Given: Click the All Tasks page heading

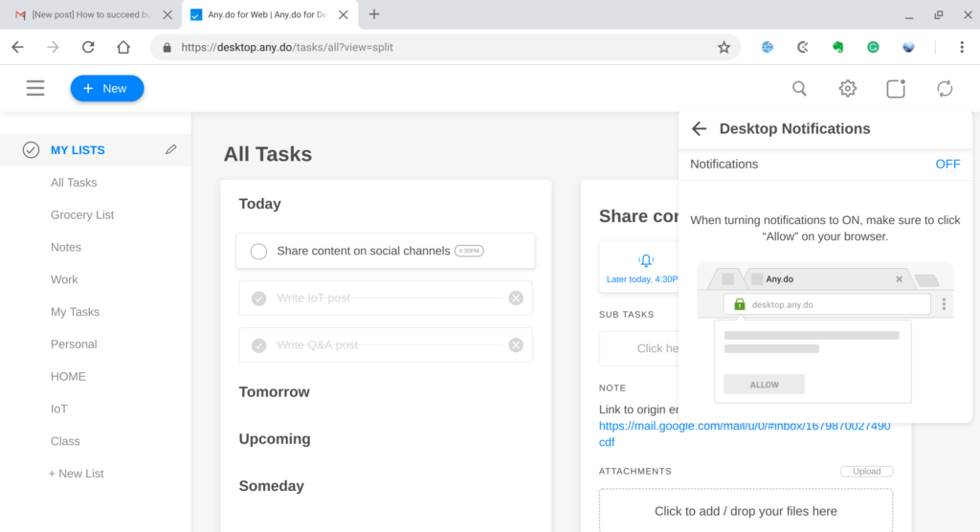Looking at the screenshot, I should pyautogui.click(x=268, y=154).
